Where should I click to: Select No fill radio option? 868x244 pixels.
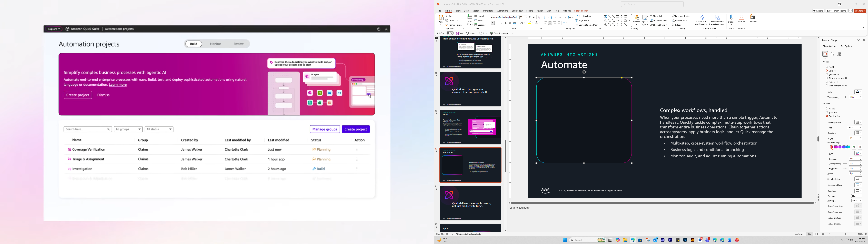point(827,67)
